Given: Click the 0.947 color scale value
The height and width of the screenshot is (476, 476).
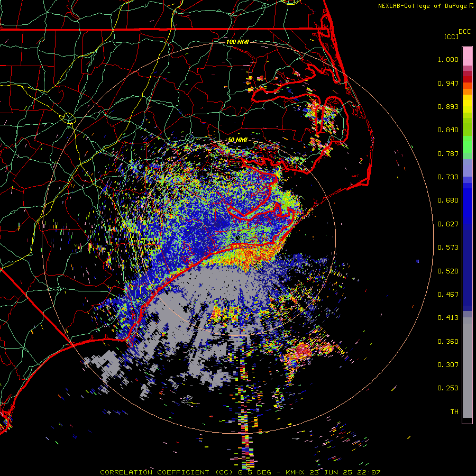Looking at the screenshot, I should point(448,83).
